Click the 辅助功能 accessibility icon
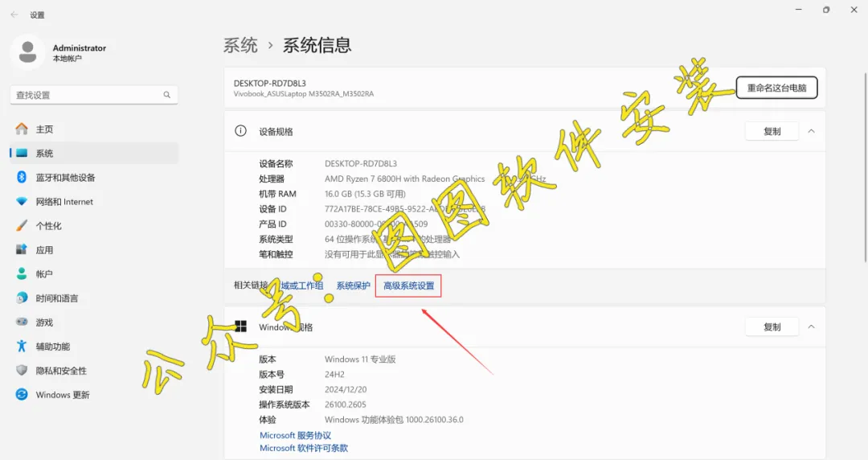Viewport: 868px width, 460px height. (22, 347)
